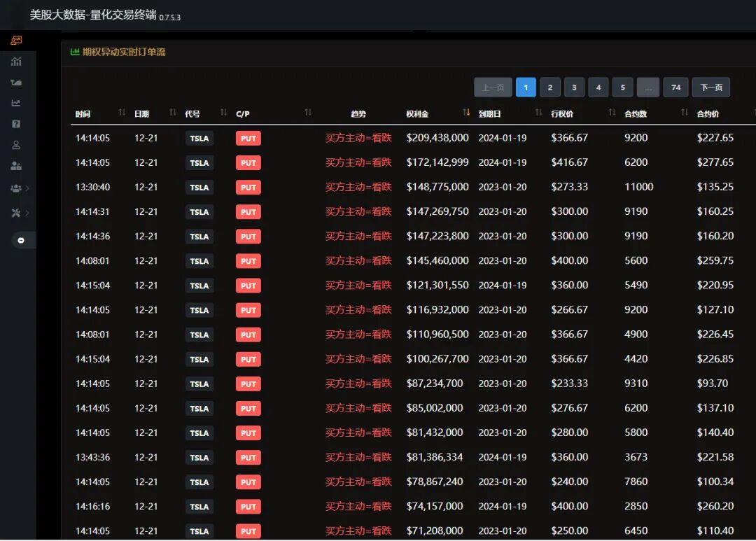Click premium value $71,208,000
The height and width of the screenshot is (541, 756).
pos(435,531)
